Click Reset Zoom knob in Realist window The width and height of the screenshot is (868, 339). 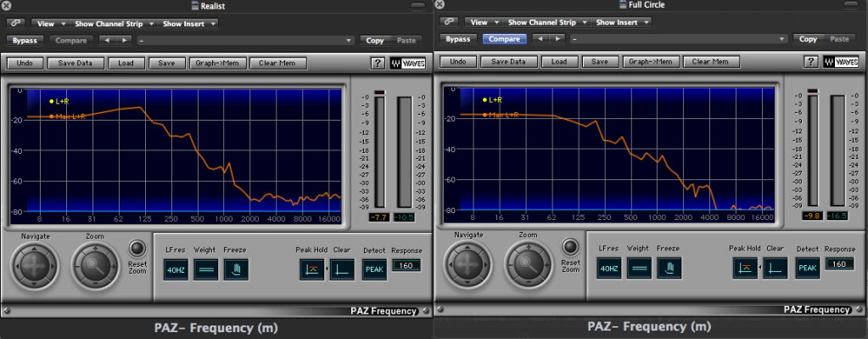tap(137, 247)
